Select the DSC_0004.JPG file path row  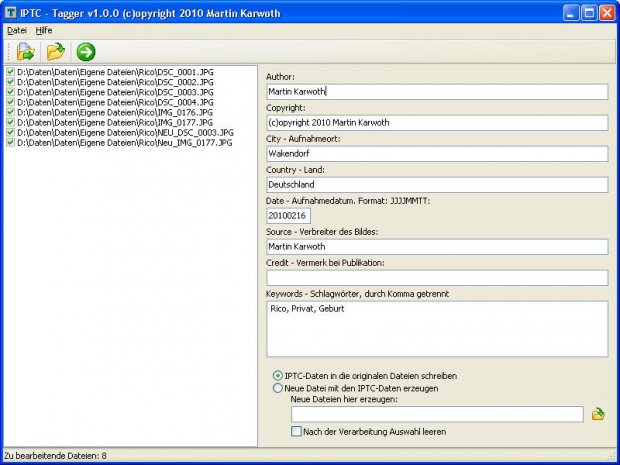pyautogui.click(x=115, y=102)
